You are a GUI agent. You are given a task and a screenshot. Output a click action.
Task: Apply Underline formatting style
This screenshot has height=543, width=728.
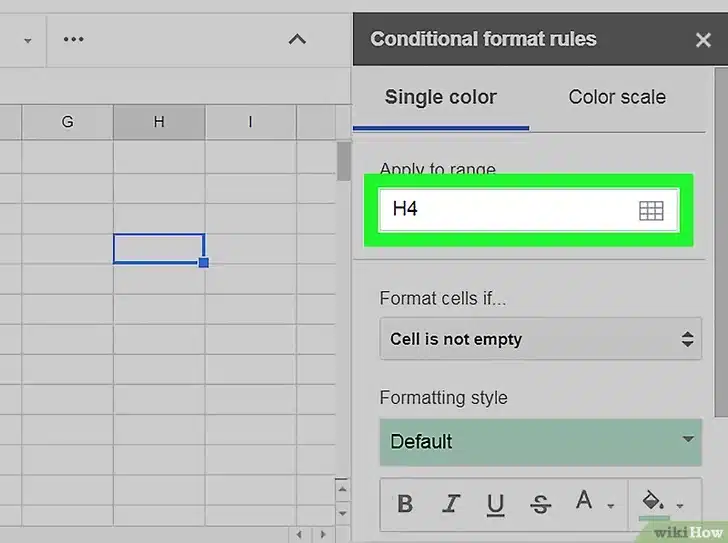tap(496, 504)
